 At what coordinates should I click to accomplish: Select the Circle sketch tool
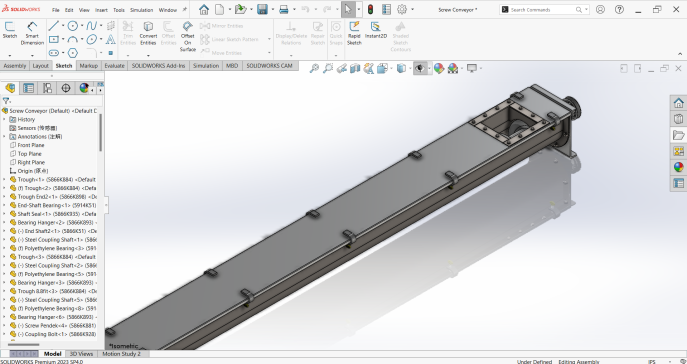(x=73, y=26)
